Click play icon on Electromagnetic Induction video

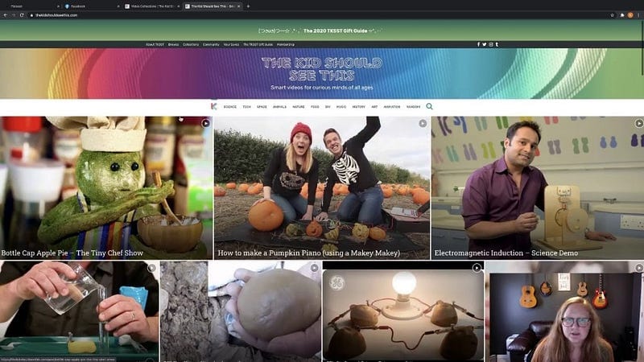pyautogui.click(x=638, y=124)
